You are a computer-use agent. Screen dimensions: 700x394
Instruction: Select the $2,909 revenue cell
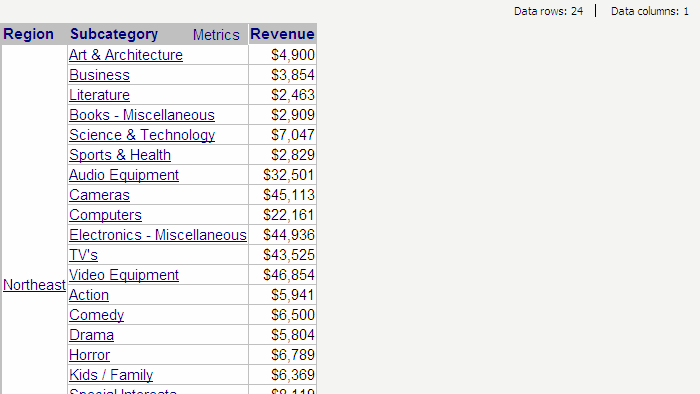pos(282,115)
